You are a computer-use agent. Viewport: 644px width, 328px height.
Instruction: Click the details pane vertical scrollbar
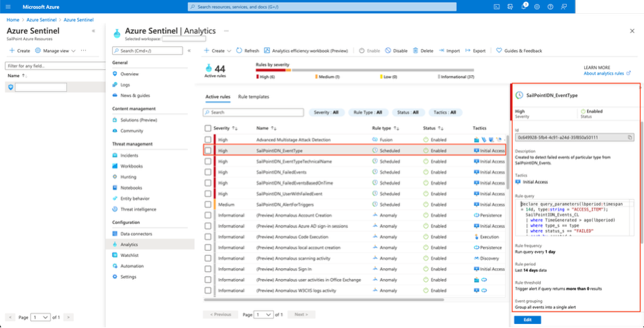click(641, 183)
